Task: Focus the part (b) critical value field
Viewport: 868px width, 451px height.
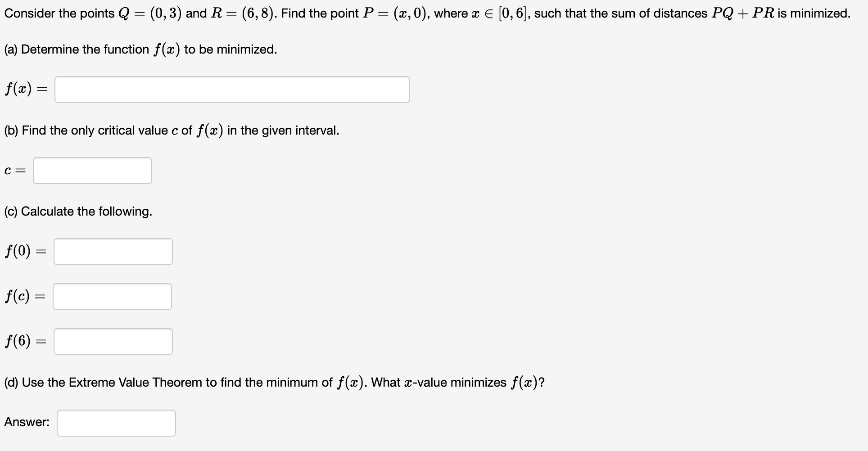Action: [x=92, y=170]
